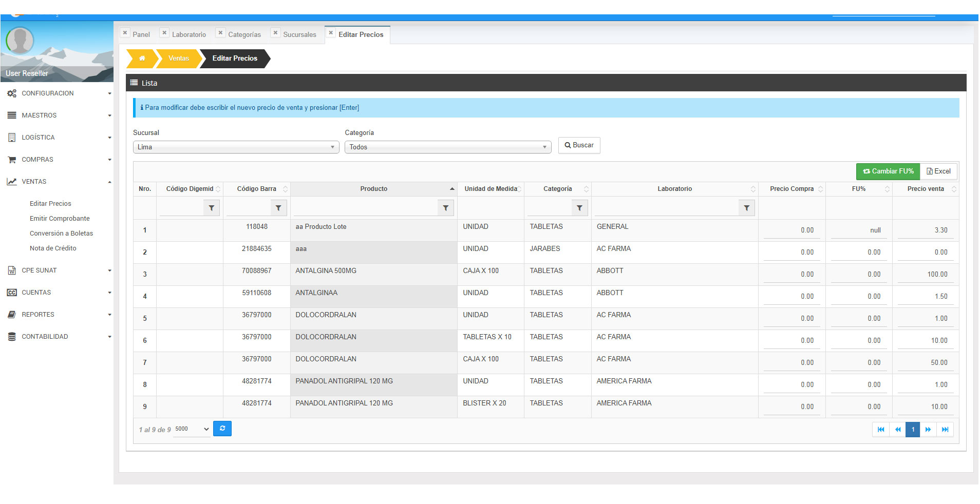The image size is (980, 504).
Task: Close the Laboratorio tab
Action: [164, 33]
